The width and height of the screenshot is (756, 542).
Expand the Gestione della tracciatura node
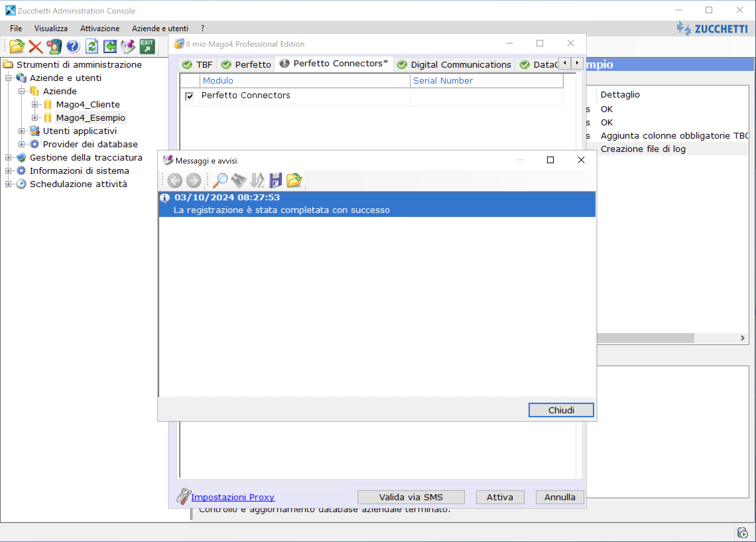click(x=8, y=158)
